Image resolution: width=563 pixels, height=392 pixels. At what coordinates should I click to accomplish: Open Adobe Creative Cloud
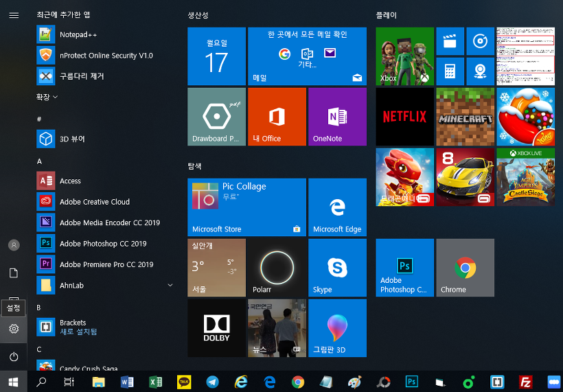104,201
